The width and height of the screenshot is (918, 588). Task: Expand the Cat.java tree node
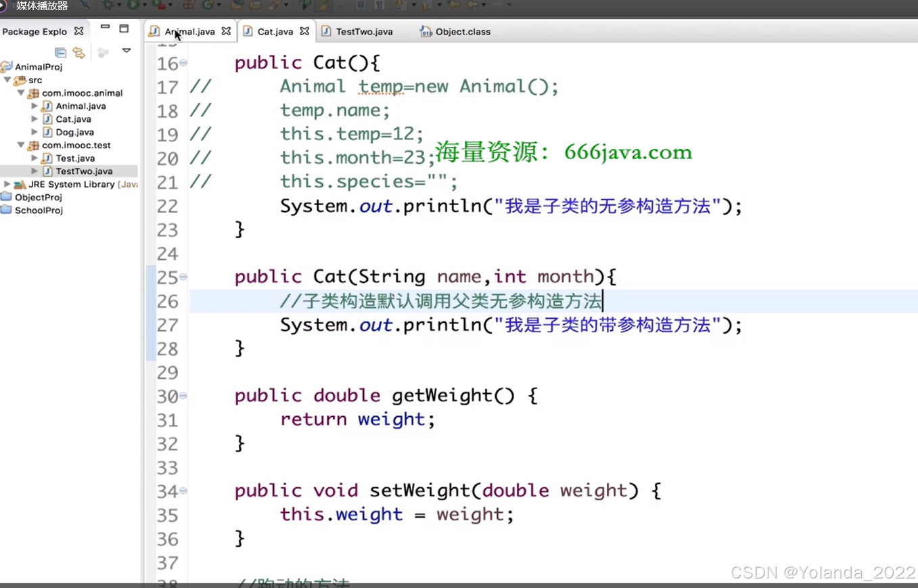point(35,119)
